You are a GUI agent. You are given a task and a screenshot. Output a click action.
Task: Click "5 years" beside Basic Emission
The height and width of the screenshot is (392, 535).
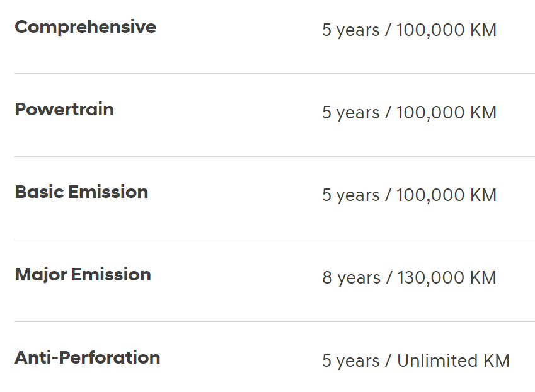point(351,195)
